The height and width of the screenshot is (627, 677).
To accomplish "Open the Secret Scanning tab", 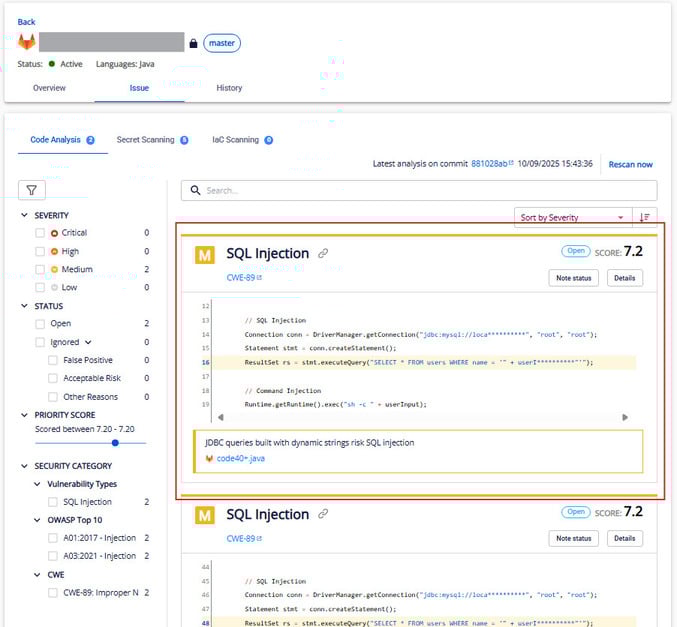I will tap(145, 140).
